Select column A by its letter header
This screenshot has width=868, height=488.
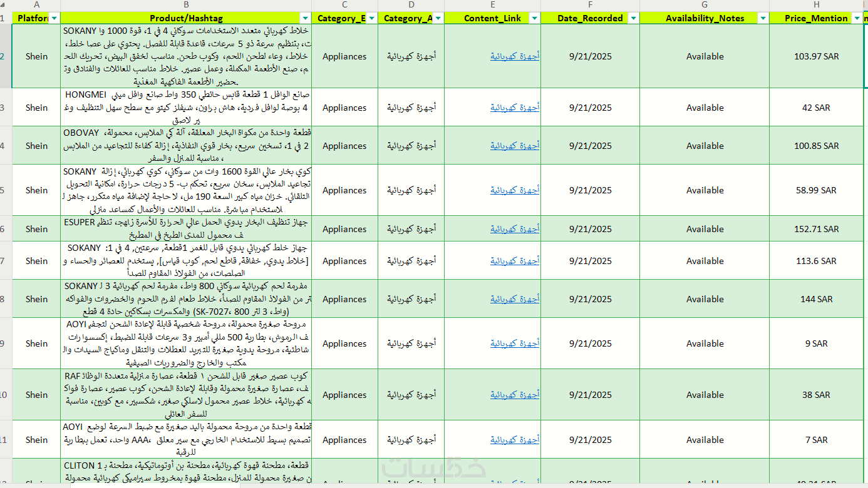(x=36, y=5)
